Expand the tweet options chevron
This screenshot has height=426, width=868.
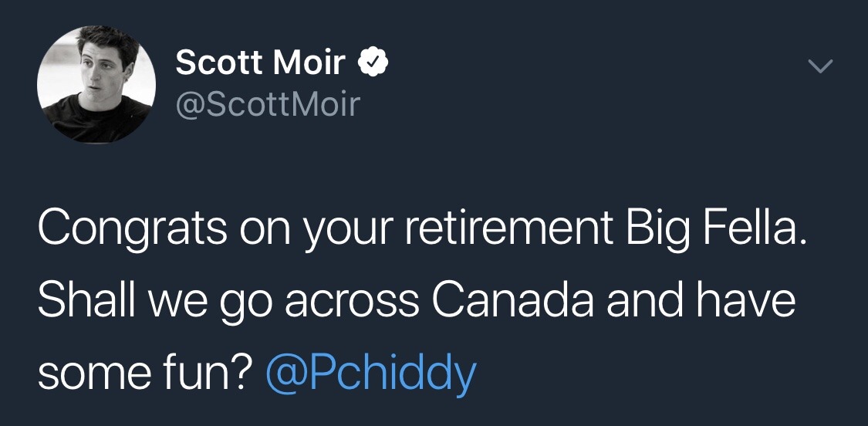point(822,69)
